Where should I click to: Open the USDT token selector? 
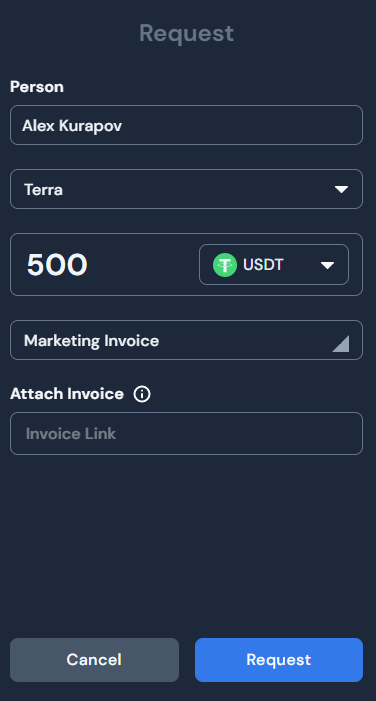coord(274,265)
